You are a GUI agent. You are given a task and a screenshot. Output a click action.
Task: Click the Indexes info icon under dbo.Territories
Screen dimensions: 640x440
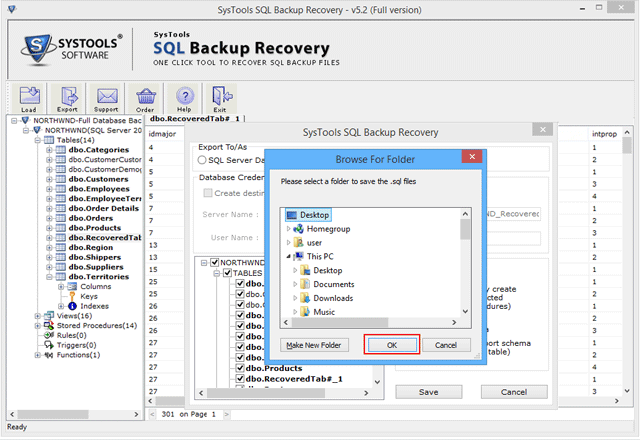(x=72, y=306)
